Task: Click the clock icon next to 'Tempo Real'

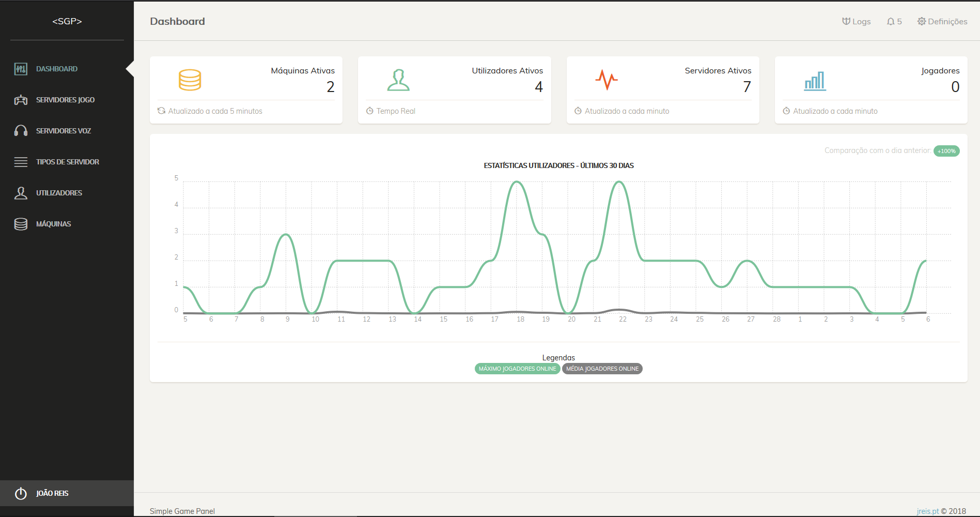Action: (369, 111)
